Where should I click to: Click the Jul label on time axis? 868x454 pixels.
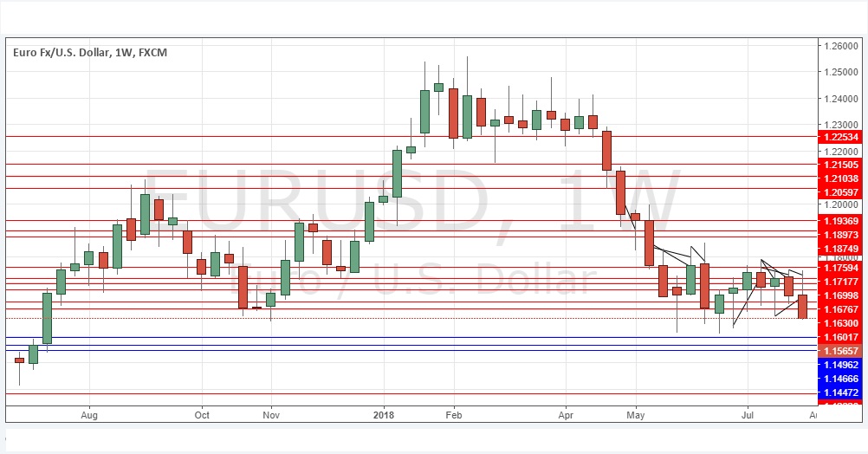748,415
